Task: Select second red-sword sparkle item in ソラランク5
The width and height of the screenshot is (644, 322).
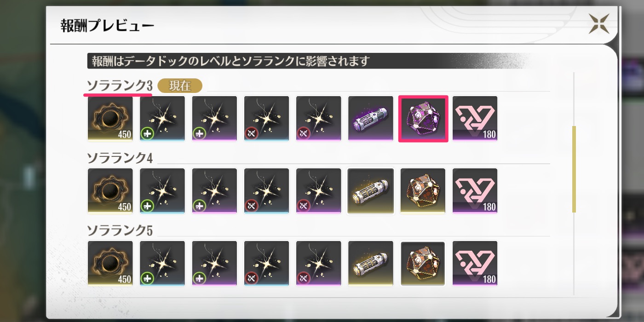Action: 319,263
